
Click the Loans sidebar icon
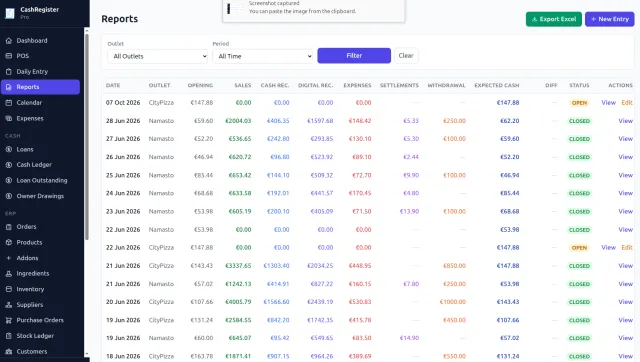click(x=9, y=149)
